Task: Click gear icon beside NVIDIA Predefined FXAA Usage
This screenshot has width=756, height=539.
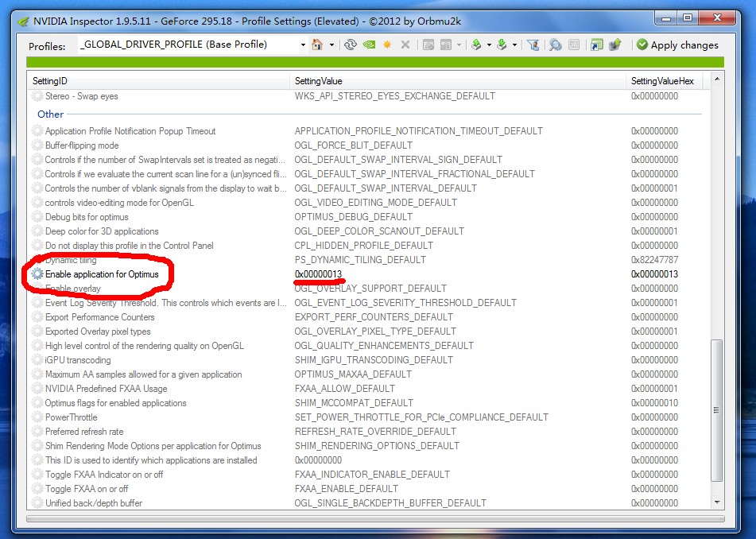Action: point(37,388)
